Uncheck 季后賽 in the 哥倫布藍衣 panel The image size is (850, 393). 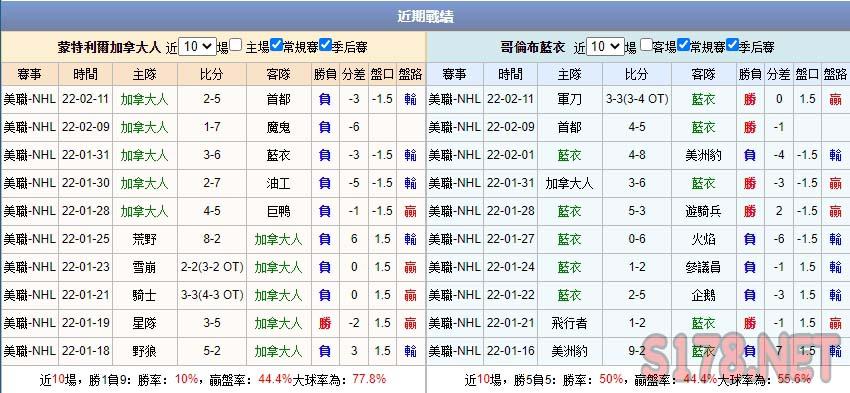733,46
